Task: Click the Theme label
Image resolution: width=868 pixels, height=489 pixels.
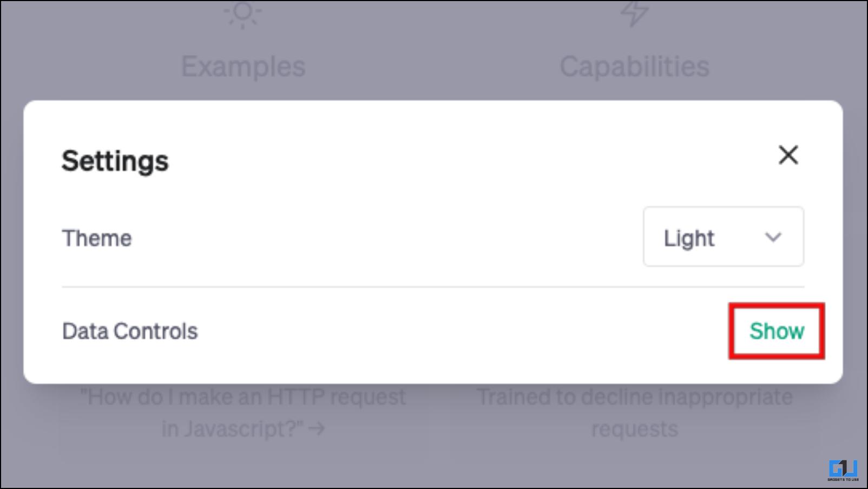Action: [x=97, y=238]
